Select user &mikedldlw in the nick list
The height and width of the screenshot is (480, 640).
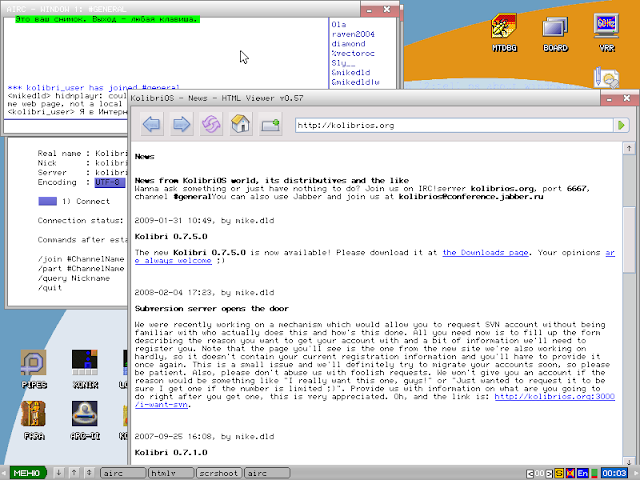(x=355, y=82)
